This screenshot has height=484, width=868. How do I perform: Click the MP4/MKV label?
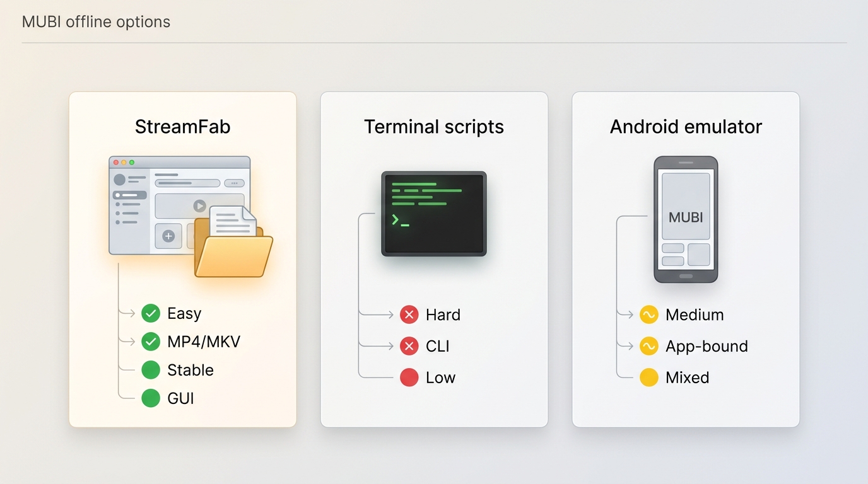click(x=204, y=342)
